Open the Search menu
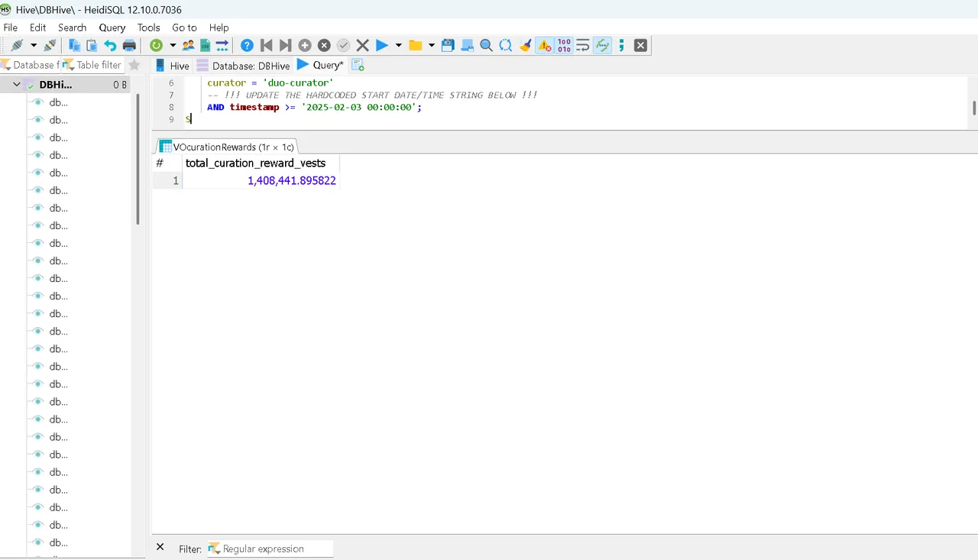 [73, 28]
